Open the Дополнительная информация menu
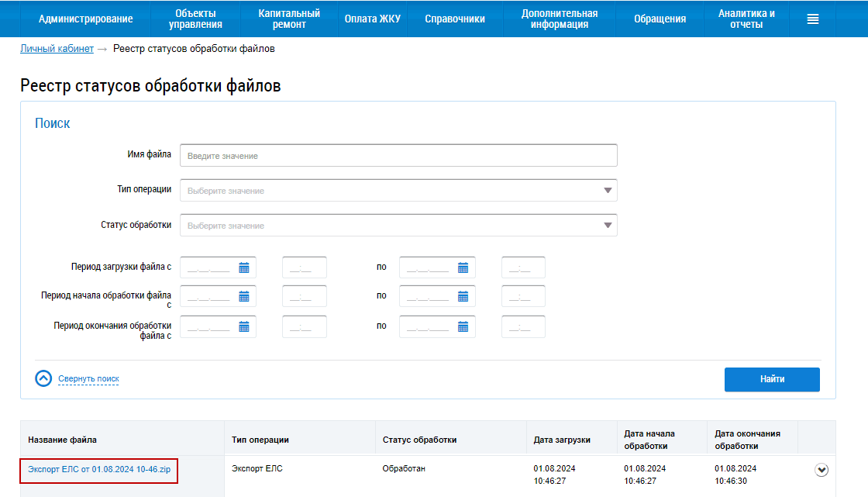868x497 pixels. click(x=559, y=19)
